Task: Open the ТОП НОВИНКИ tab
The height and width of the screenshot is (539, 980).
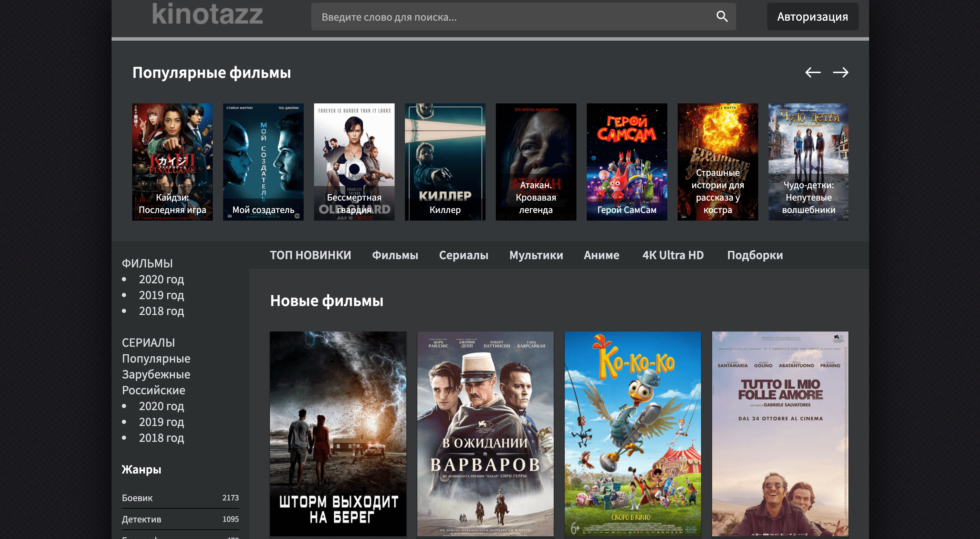Action: [311, 255]
